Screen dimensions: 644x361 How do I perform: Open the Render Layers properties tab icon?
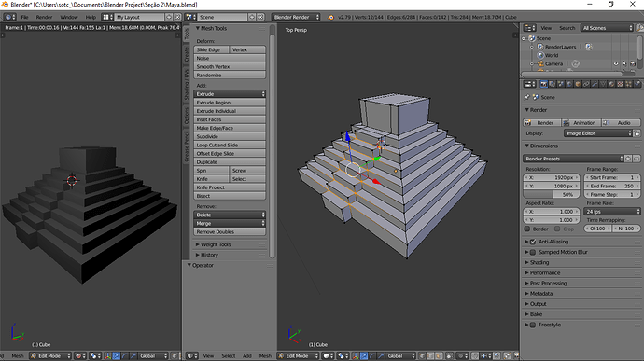coord(552,84)
